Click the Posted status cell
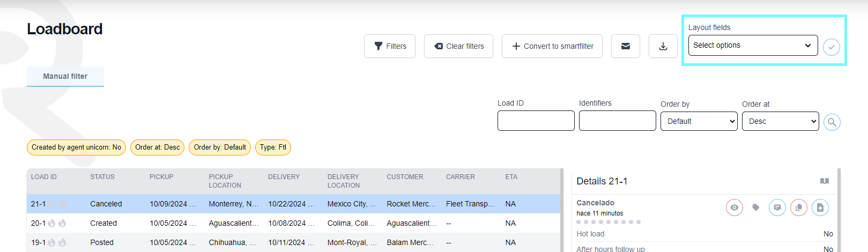The height and width of the screenshot is (252, 868). click(x=102, y=242)
